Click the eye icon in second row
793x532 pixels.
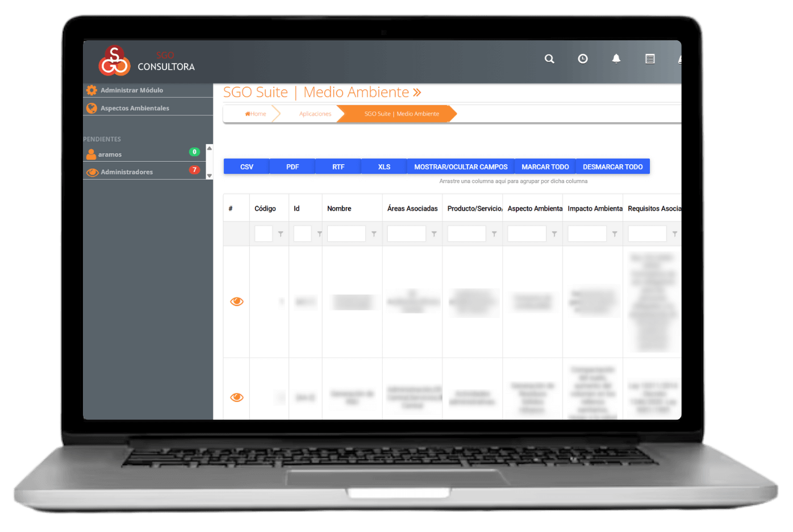237,397
